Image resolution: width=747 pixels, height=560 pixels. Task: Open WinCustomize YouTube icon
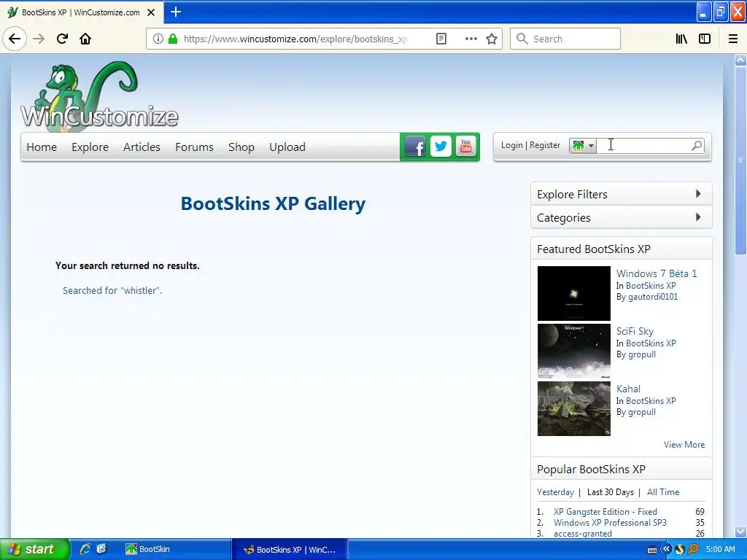[466, 146]
